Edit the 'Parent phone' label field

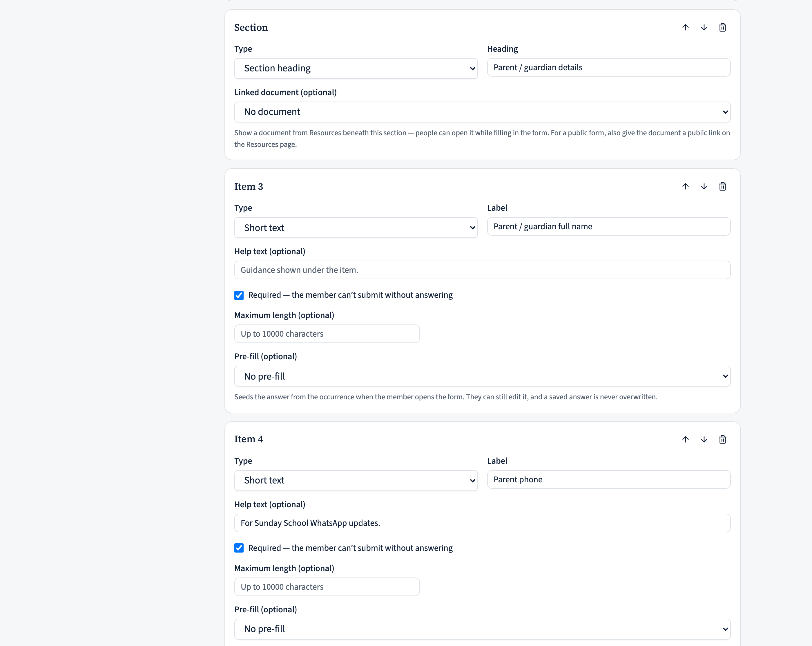click(x=609, y=479)
